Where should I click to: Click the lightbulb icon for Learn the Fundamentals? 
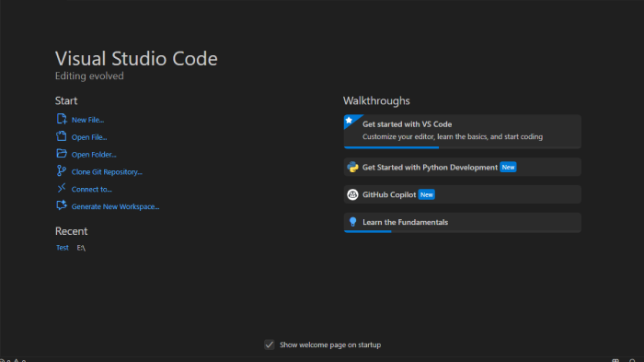[x=352, y=222]
